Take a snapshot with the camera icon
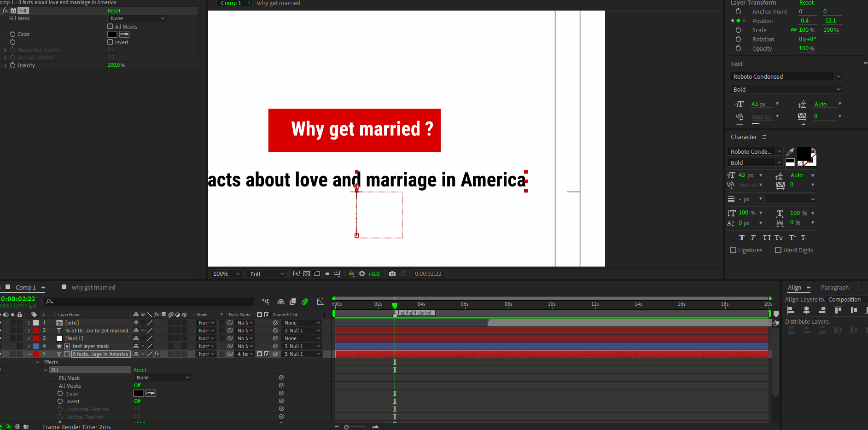The height and width of the screenshot is (430, 868). click(x=392, y=273)
